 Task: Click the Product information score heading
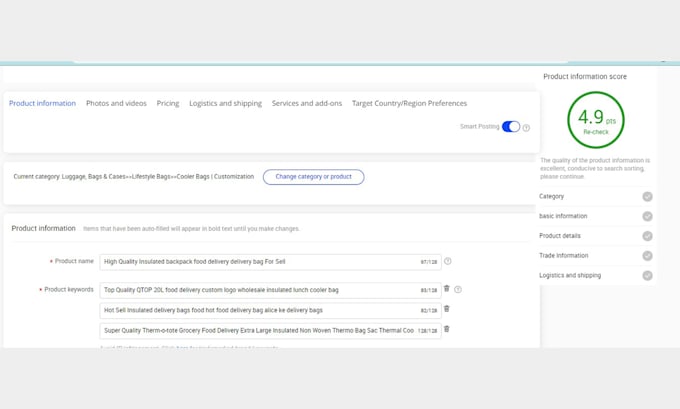point(585,77)
